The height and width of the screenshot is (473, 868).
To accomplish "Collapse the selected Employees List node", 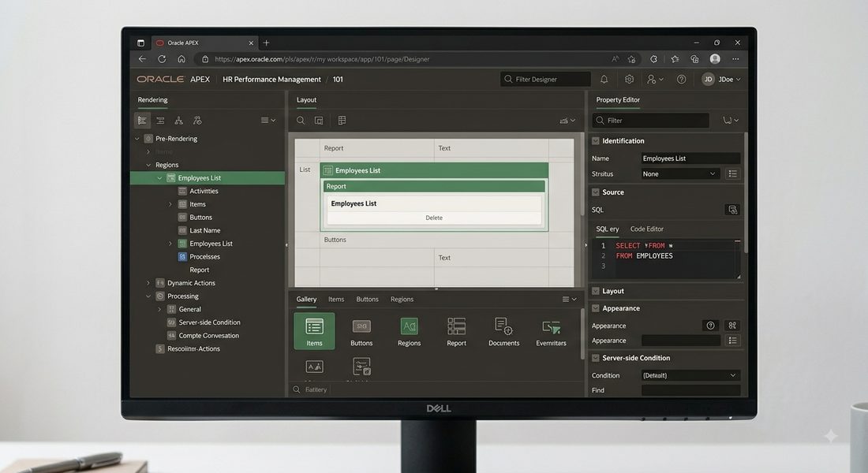I will tap(159, 178).
